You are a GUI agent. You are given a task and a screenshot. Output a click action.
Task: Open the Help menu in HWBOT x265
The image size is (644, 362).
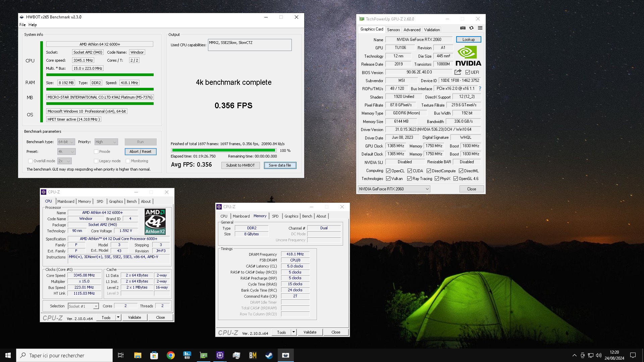33,25
